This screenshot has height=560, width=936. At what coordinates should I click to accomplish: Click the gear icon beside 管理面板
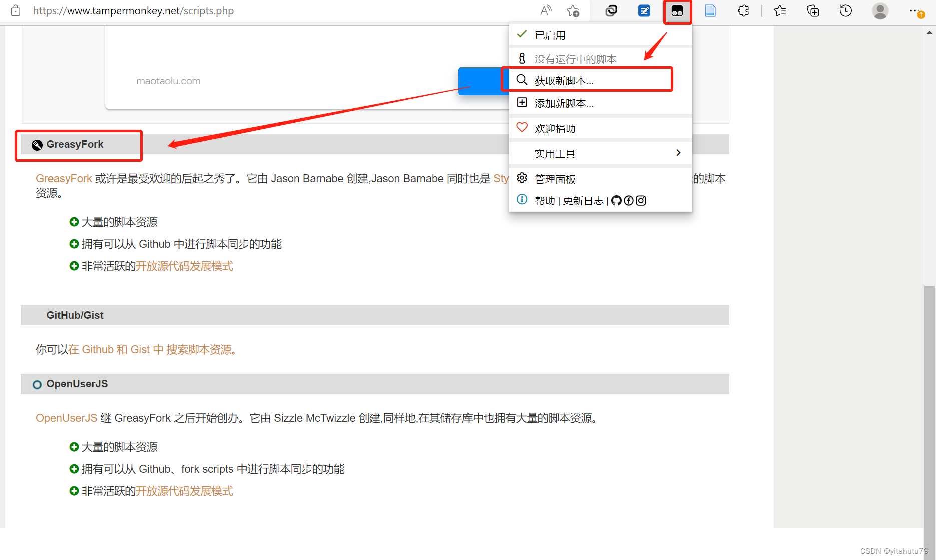(x=522, y=178)
